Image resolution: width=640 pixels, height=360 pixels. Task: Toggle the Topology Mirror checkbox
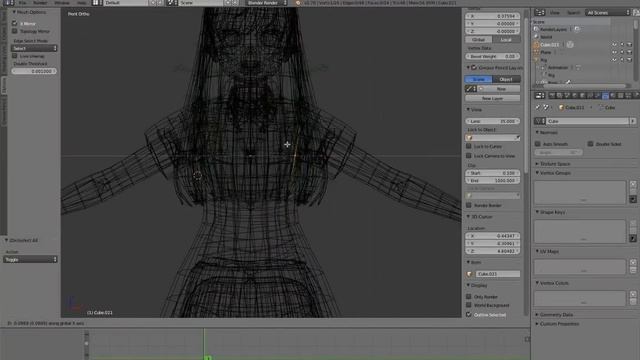tap(15, 31)
